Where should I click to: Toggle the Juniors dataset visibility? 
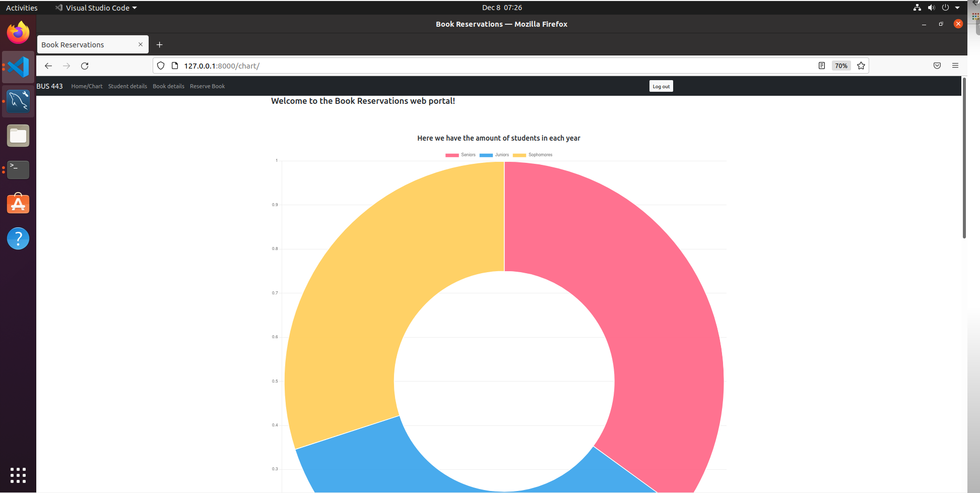tap(494, 155)
